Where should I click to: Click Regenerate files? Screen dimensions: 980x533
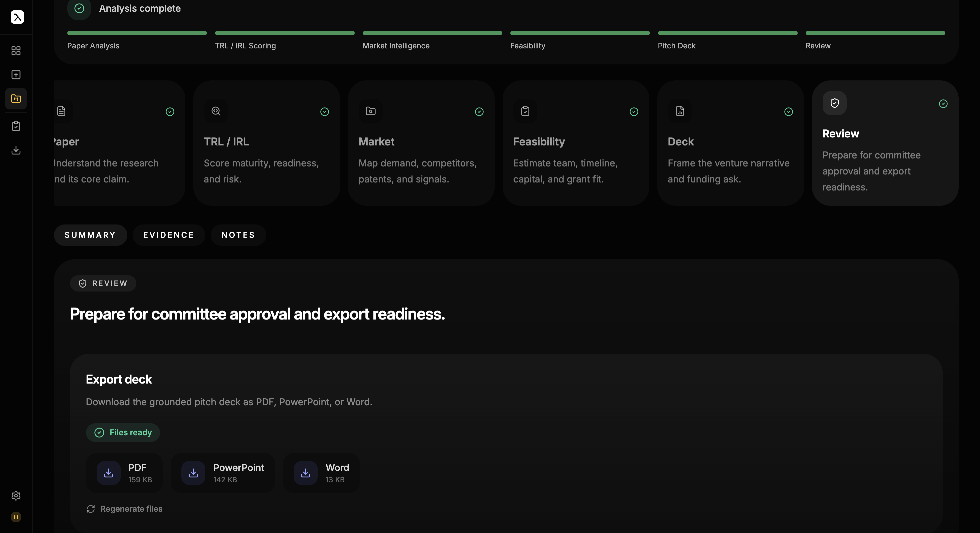124,509
